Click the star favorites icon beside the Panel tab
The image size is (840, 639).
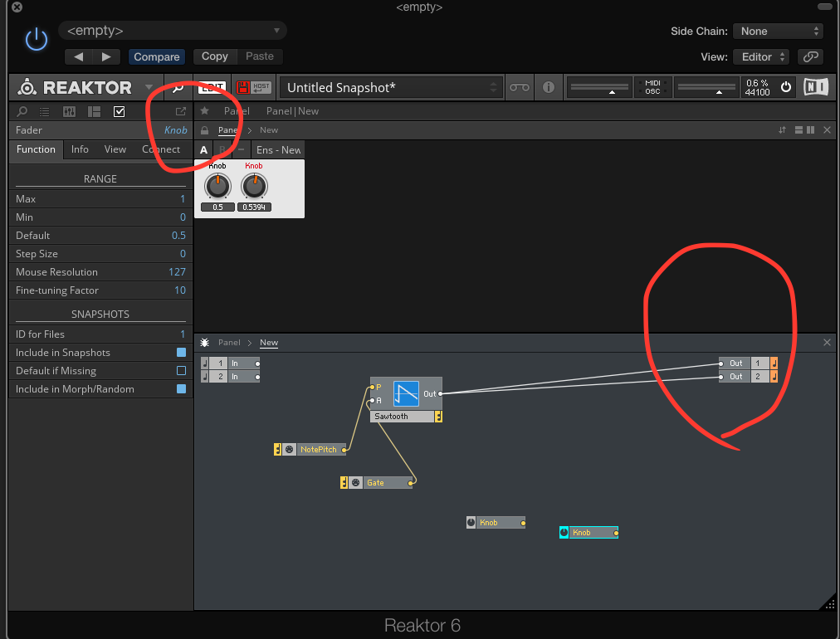click(205, 111)
